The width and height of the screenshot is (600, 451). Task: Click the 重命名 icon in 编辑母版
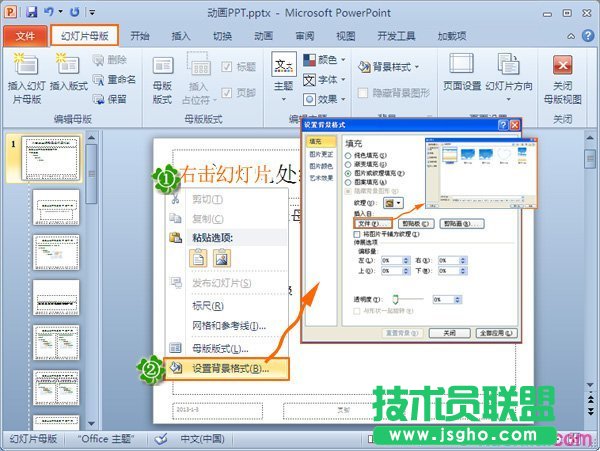tap(98, 80)
